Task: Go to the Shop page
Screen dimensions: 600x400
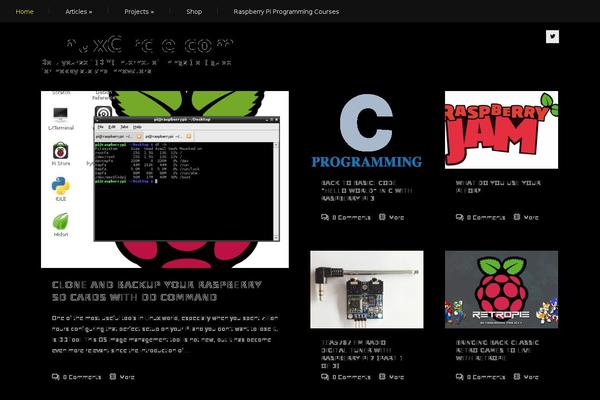Action: [194, 11]
